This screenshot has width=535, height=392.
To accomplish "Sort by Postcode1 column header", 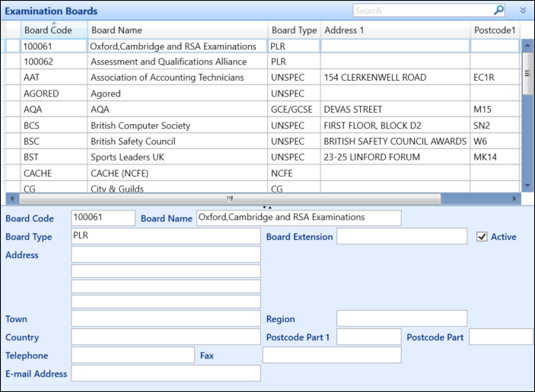I will point(495,30).
